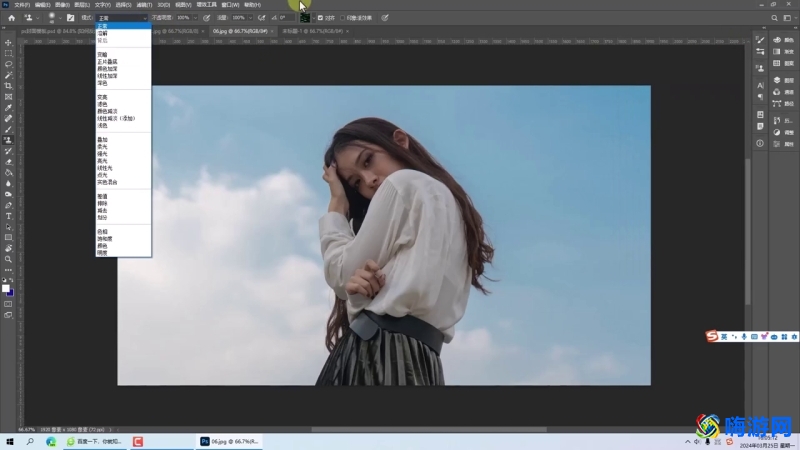Open the blending mode dropdown
Viewport: 800px width, 450px height.
click(121, 18)
